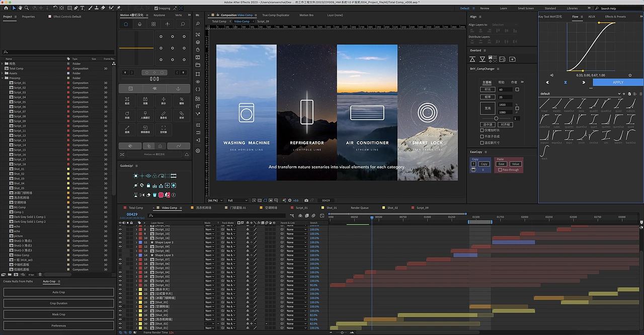
Task: Click the star icon under the Flow curve
Action: click(x=630, y=75)
